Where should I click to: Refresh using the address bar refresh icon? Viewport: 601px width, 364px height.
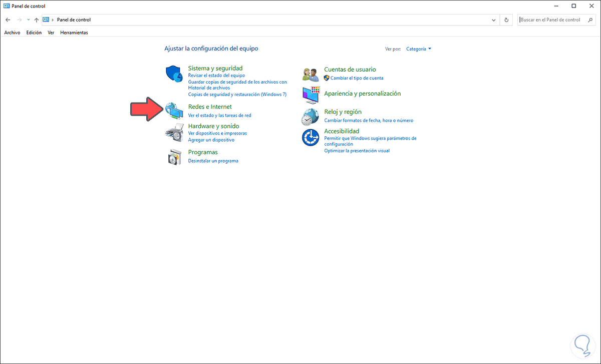505,20
